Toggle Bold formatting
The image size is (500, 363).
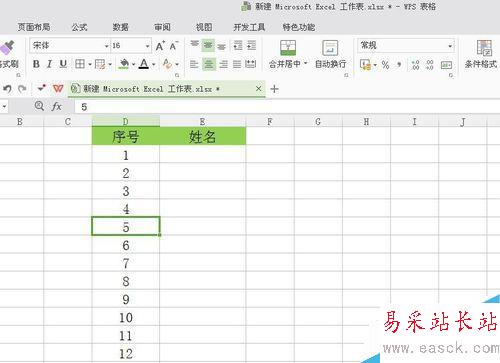(x=36, y=64)
